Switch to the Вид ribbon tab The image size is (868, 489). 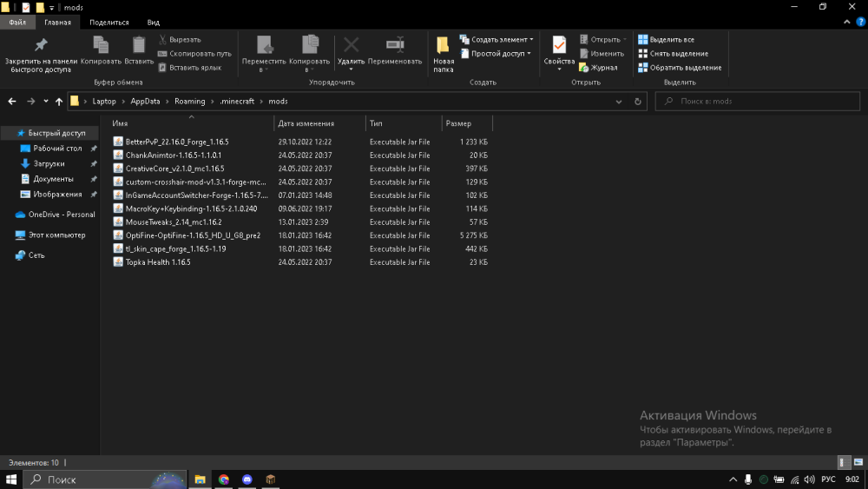click(x=154, y=23)
